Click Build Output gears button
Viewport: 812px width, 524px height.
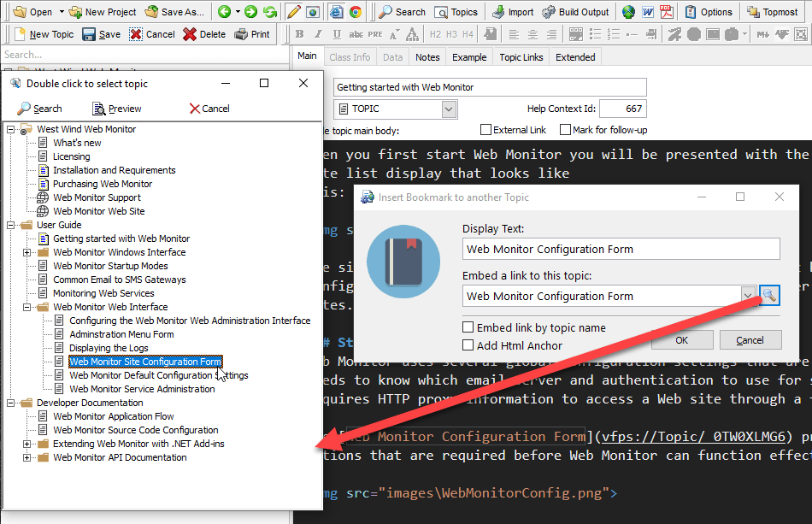click(576, 12)
